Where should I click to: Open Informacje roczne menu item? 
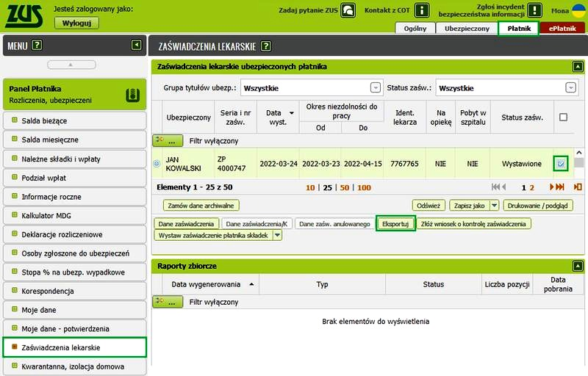click(x=75, y=197)
